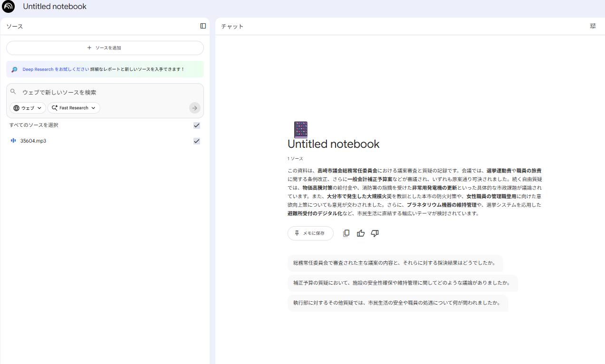This screenshot has height=364, width=605.
Task: Copy the summary using the copy icon
Action: (346, 233)
